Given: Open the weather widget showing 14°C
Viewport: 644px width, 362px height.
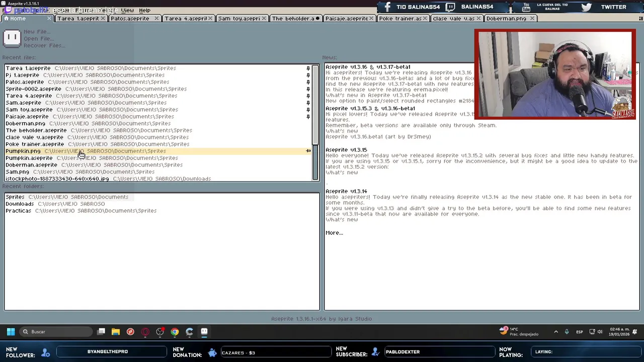Looking at the screenshot, I should coord(519,332).
